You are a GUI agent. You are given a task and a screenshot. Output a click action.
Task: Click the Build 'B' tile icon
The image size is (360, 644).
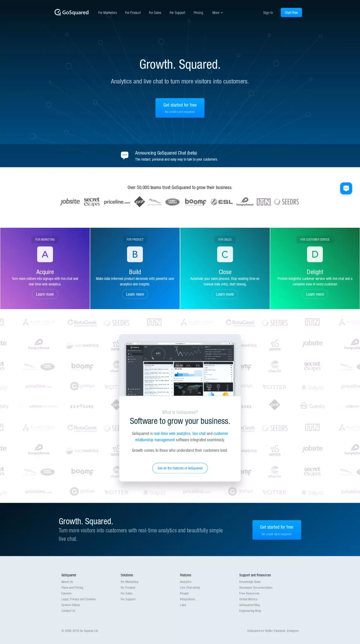[135, 254]
